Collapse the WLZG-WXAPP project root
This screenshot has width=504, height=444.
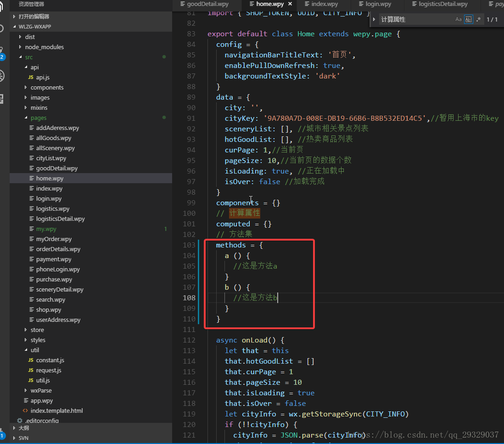(14, 26)
